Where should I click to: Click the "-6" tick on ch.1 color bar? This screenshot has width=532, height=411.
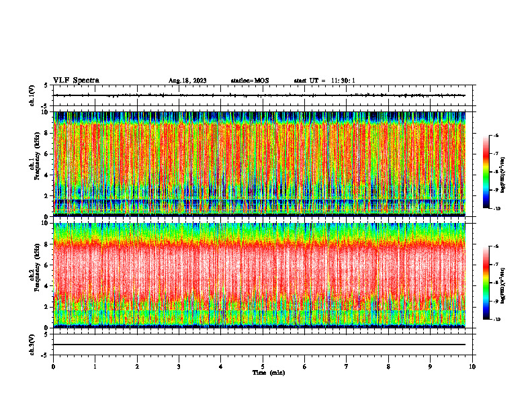coord(496,136)
